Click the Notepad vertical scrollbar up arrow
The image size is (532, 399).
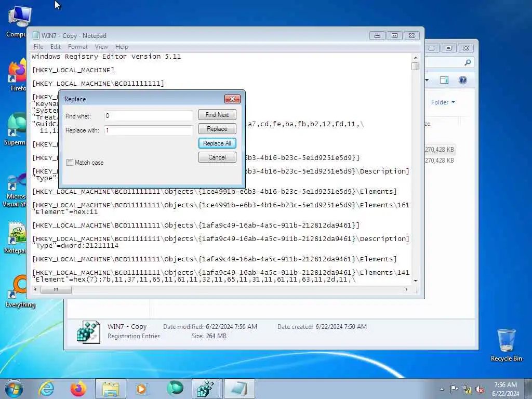click(x=415, y=57)
